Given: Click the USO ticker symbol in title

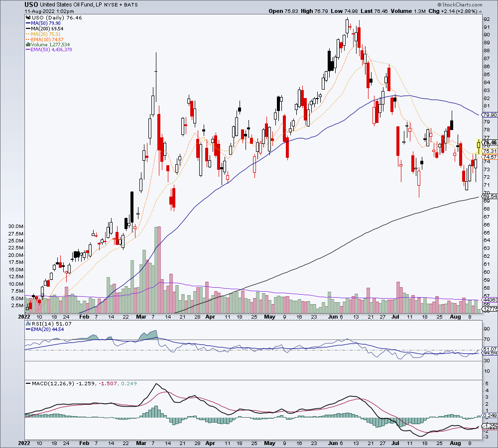Looking at the screenshot, I should (x=31, y=4).
